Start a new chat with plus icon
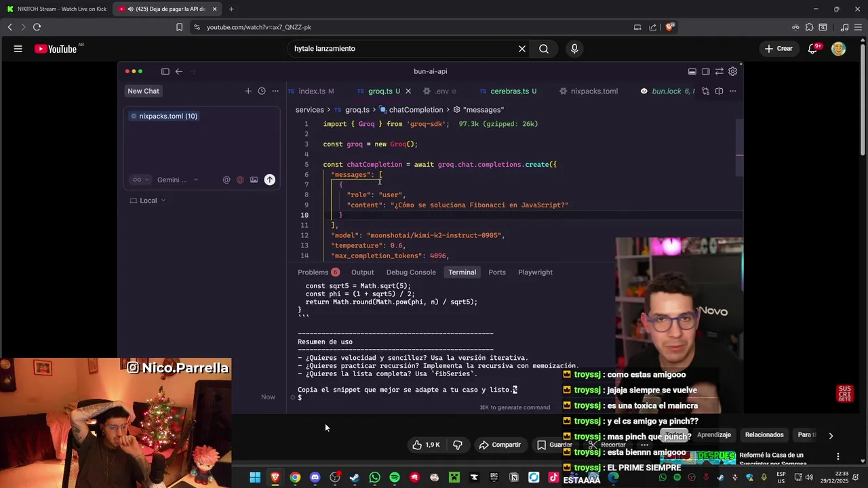The image size is (868, 488). (x=248, y=91)
